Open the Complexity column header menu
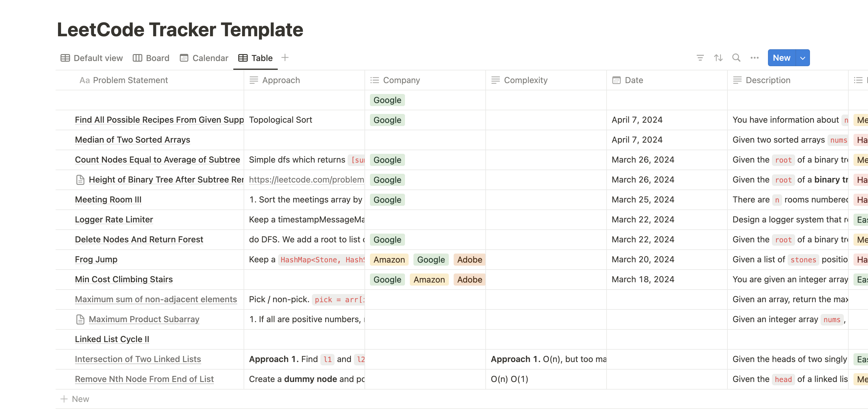 (525, 80)
